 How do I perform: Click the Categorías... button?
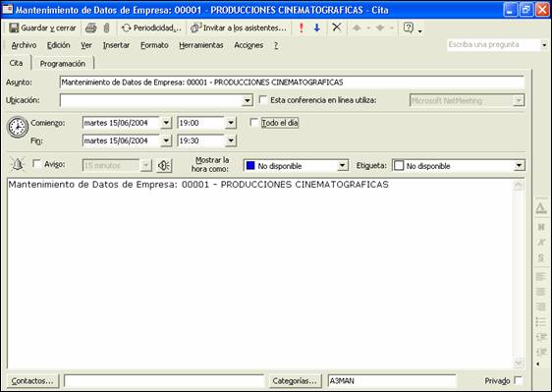[x=295, y=381]
